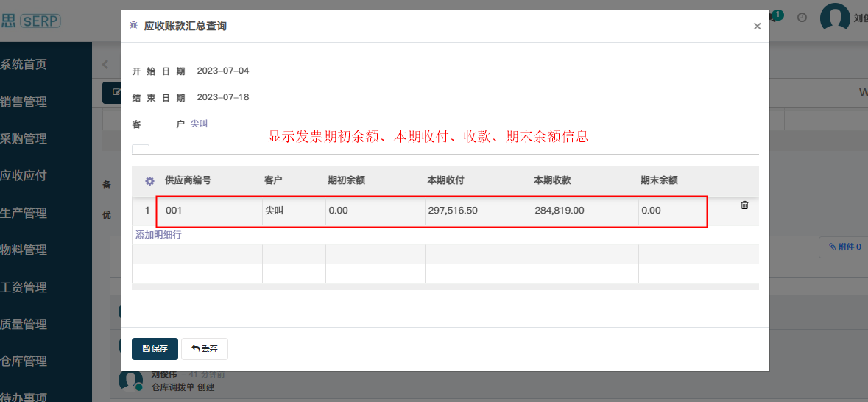Select the blank notebook tab above the table
The width and height of the screenshot is (868, 402).
pos(141,149)
